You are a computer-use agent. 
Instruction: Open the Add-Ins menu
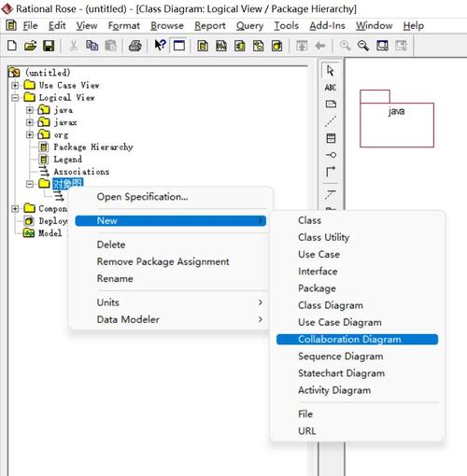pyautogui.click(x=327, y=25)
